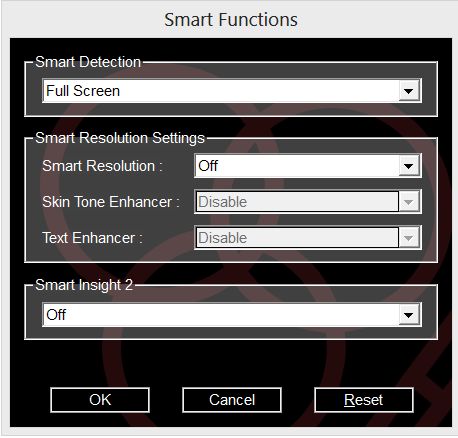Open the Smart Insight 2 dropdown

232,315
